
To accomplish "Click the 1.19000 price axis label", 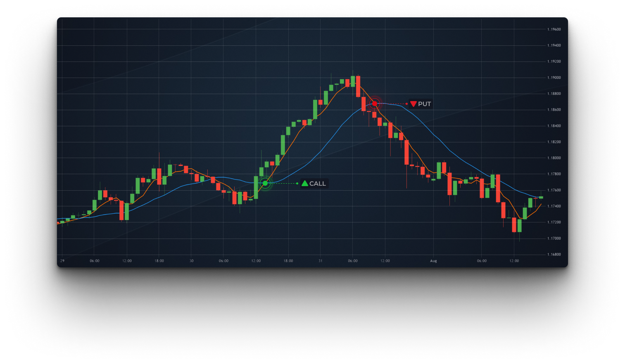I will (x=554, y=78).
